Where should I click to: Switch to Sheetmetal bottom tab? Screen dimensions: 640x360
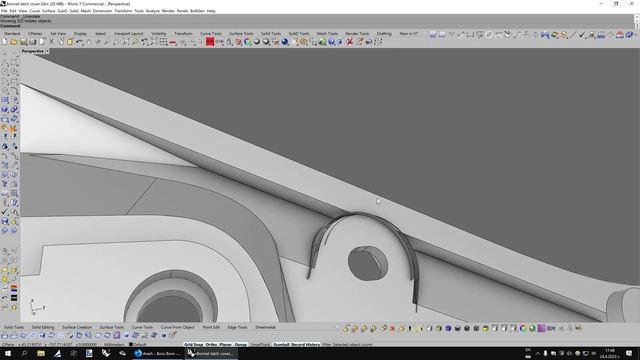click(266, 327)
